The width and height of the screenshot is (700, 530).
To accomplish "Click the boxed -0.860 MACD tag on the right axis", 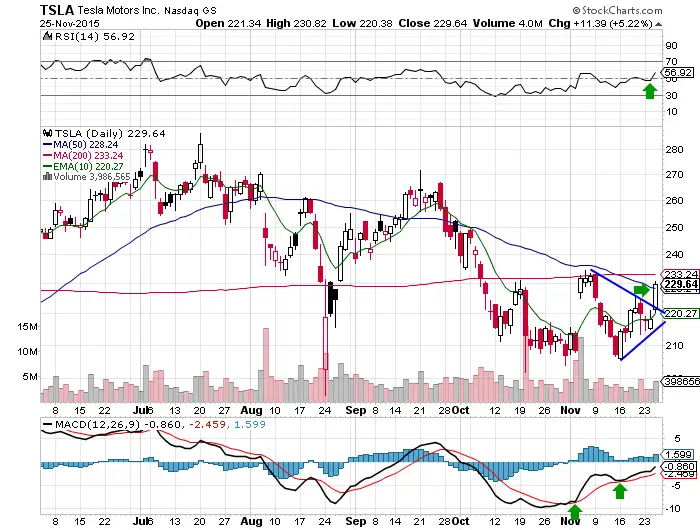I will click(678, 467).
